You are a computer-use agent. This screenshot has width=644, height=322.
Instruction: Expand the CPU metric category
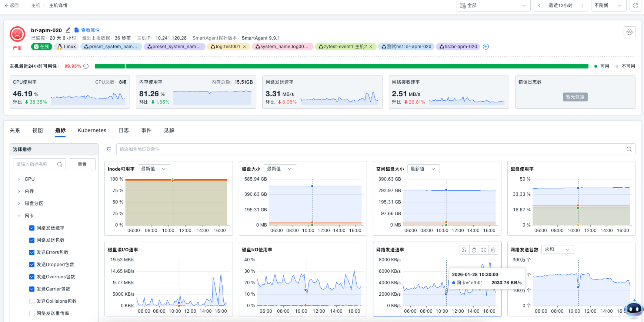pos(19,179)
